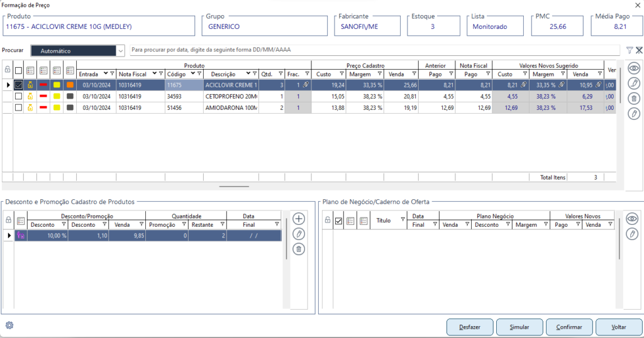The image size is (644, 338).
Task: Toggle the eye icon beside the products grid
Action: [634, 68]
